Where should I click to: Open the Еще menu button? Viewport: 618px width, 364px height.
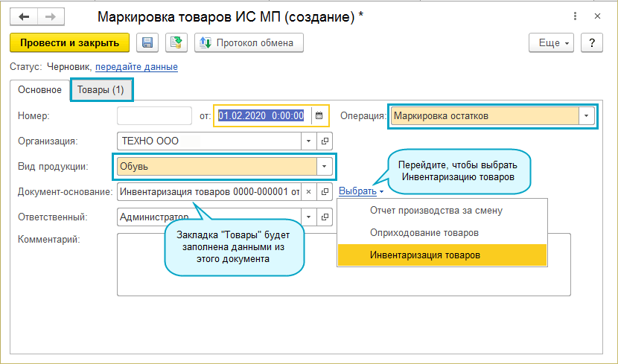552,43
